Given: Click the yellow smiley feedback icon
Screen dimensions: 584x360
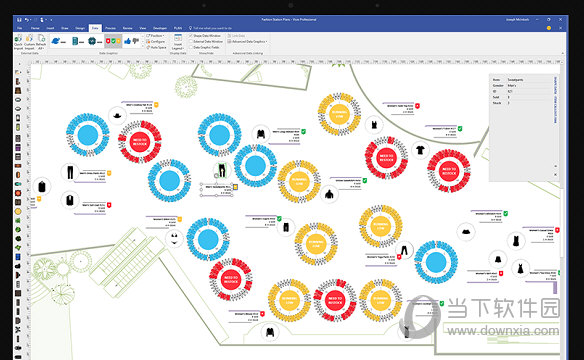Looking at the screenshot, I should [x=549, y=28].
